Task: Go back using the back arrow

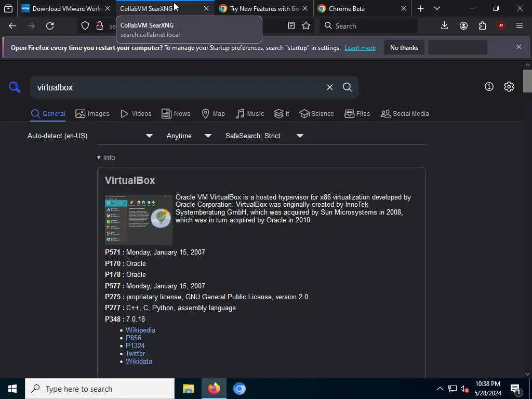Action: (x=12, y=26)
